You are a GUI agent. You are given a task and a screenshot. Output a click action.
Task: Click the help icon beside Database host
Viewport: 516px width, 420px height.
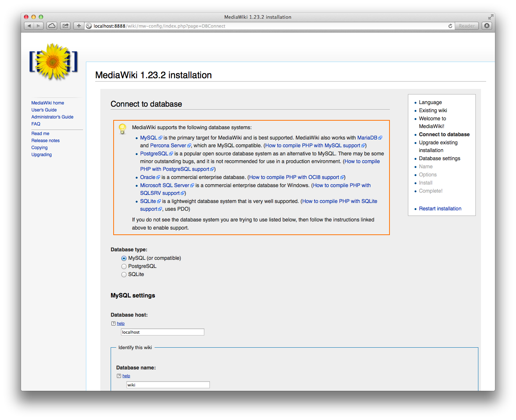113,323
